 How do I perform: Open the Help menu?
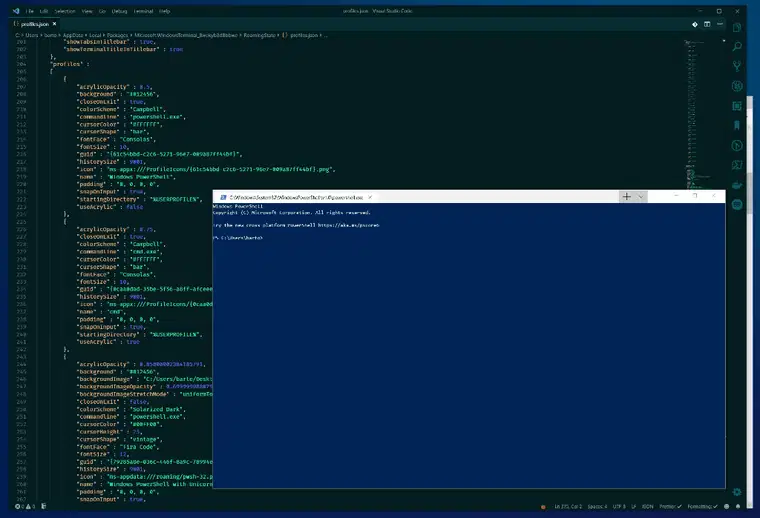[x=164, y=11]
